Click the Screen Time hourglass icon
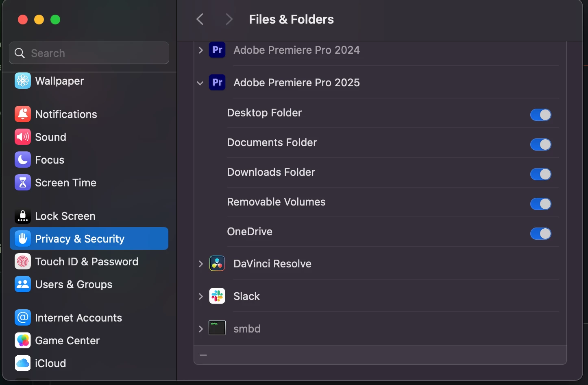Viewport: 588px width, 385px height. click(x=23, y=183)
